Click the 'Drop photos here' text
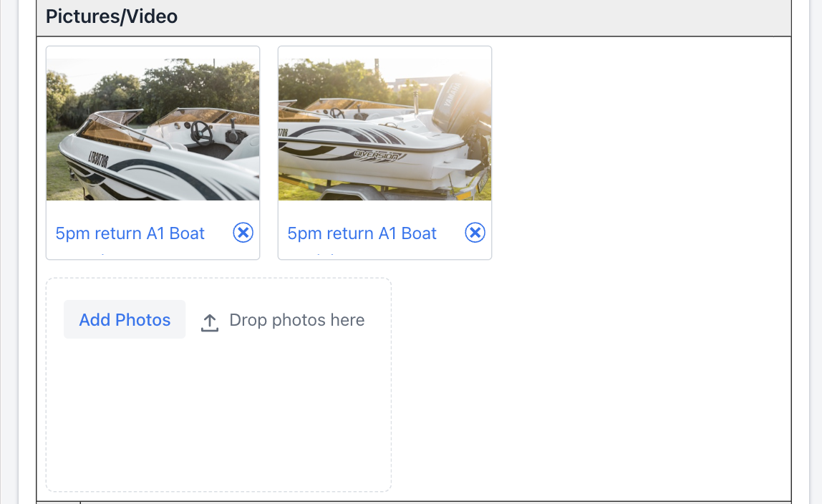This screenshot has height=504, width=822. click(x=296, y=320)
